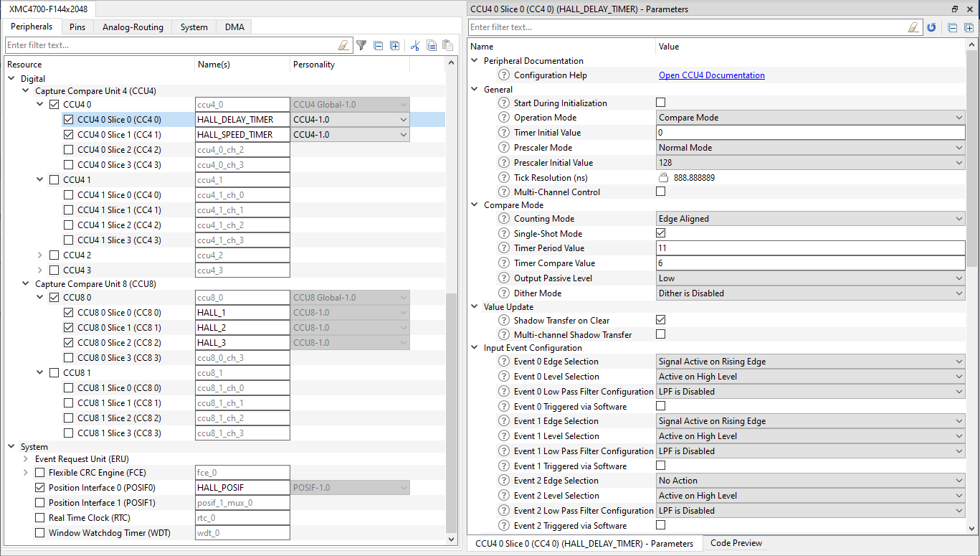Open the Analog-Routing tab
The height and width of the screenshot is (556, 980).
pyautogui.click(x=133, y=27)
